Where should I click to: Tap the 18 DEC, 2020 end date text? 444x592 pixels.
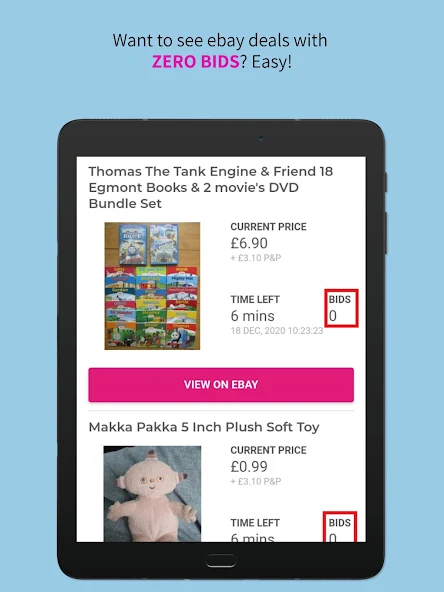(277, 331)
